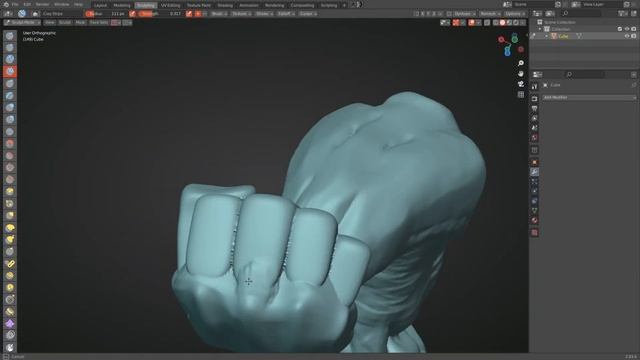Switch to the Shading workspace tab
The image size is (640, 360).
point(225,5)
